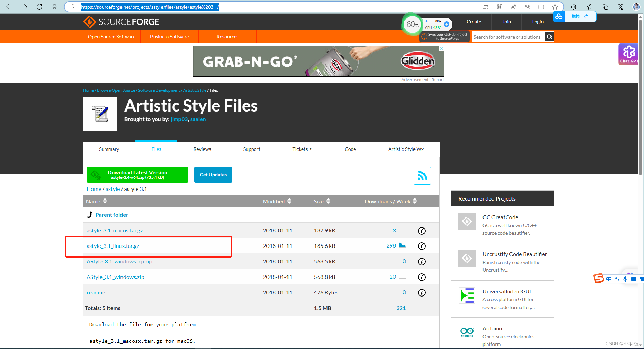Download astyle_3.1_linux.tar.gz file
The width and height of the screenshot is (644, 349).
pos(113,246)
